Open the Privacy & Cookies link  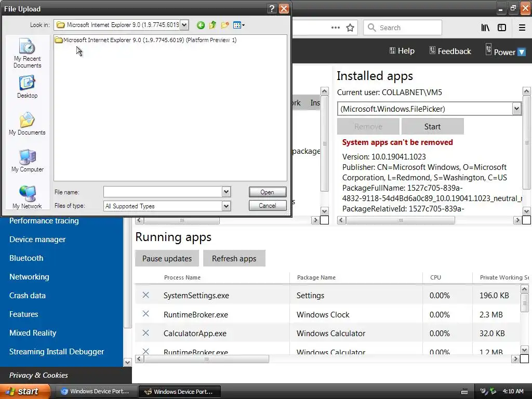coord(38,375)
